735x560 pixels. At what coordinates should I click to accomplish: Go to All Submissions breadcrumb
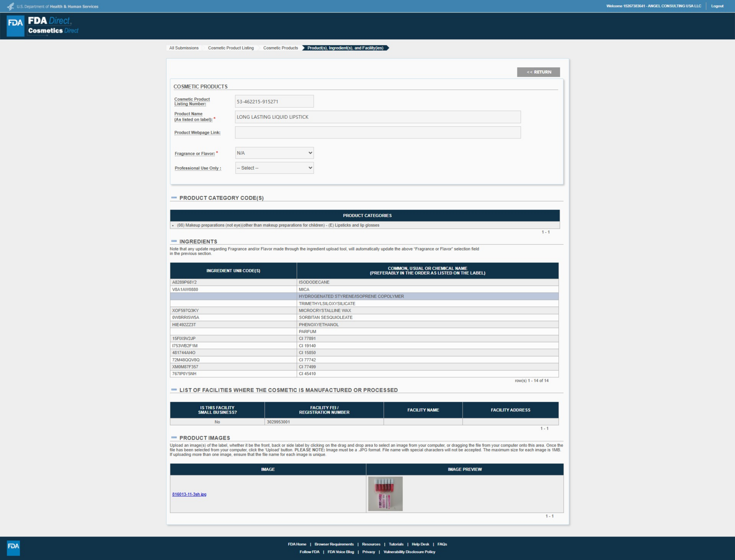(x=184, y=48)
